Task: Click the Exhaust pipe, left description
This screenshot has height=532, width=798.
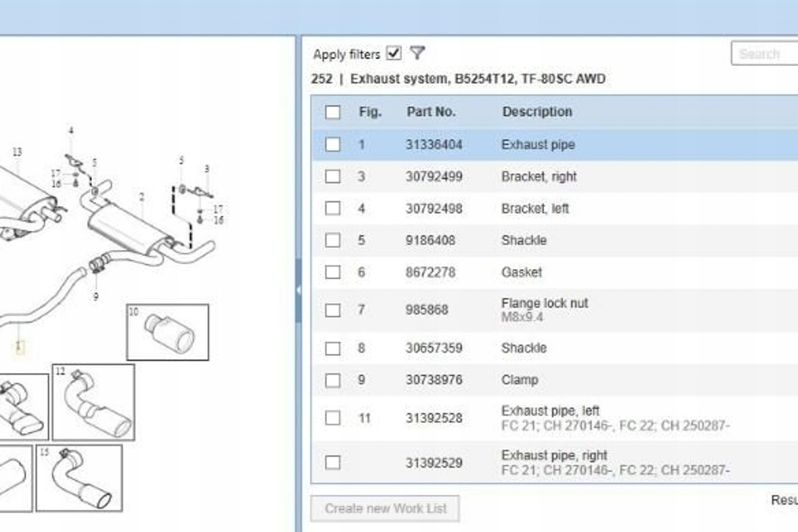Action: tap(550, 411)
